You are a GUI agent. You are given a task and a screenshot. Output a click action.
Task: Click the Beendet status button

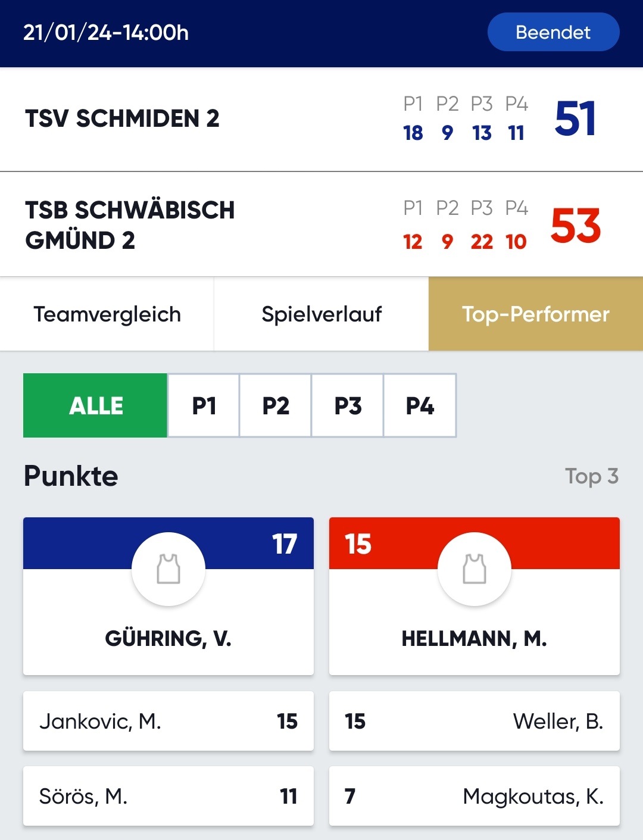(x=554, y=32)
